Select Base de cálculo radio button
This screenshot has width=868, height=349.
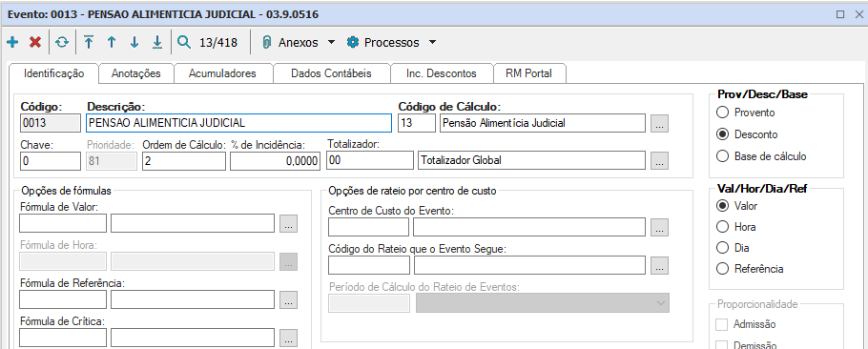pos(722,156)
